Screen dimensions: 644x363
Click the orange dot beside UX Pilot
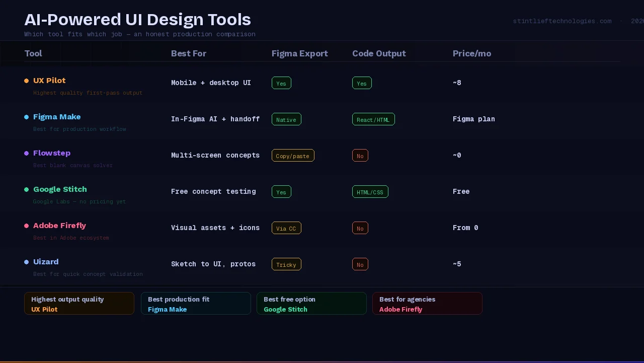point(27,81)
